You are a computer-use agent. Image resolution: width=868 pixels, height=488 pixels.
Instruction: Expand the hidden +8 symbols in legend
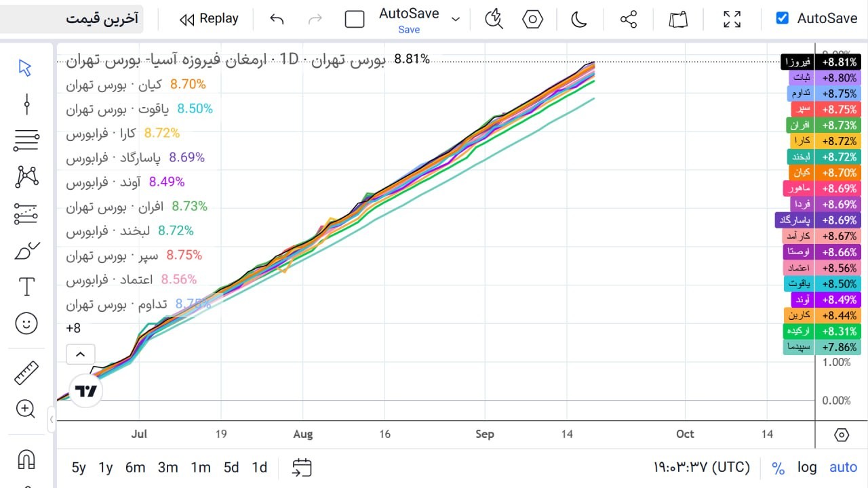click(73, 328)
